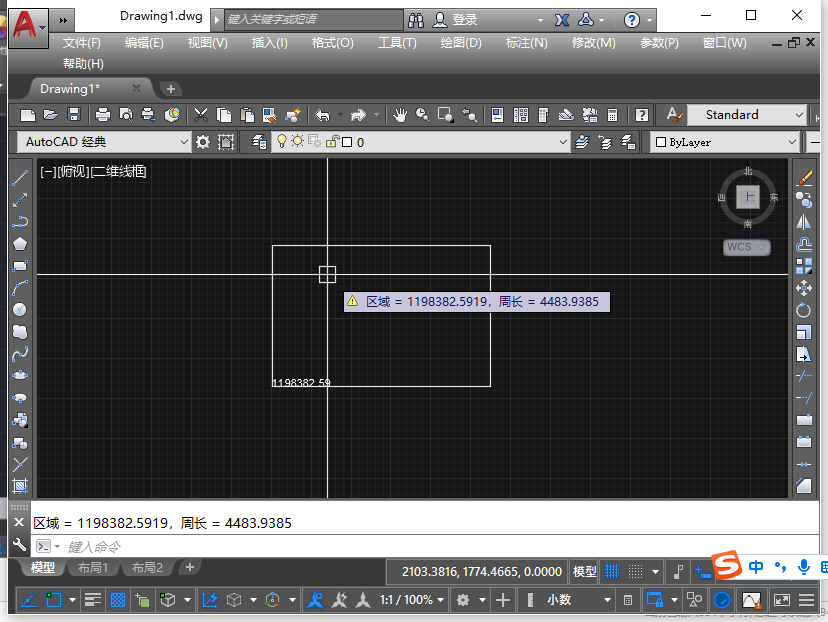This screenshot has width=828, height=622.
Task: Expand the undo history dropdown arrow
Action: [x=340, y=115]
